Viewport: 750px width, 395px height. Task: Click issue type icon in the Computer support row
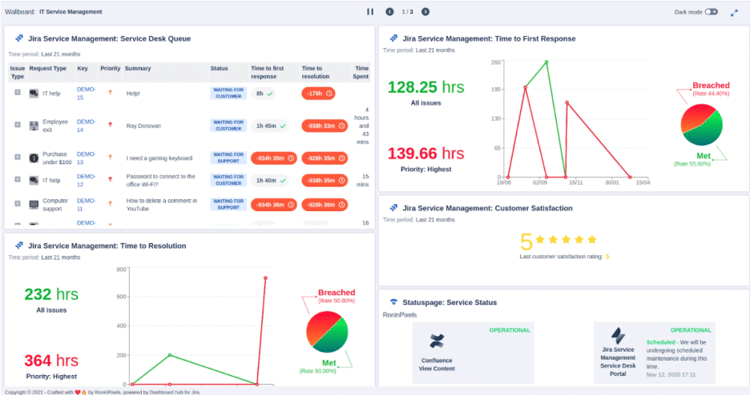pos(18,203)
